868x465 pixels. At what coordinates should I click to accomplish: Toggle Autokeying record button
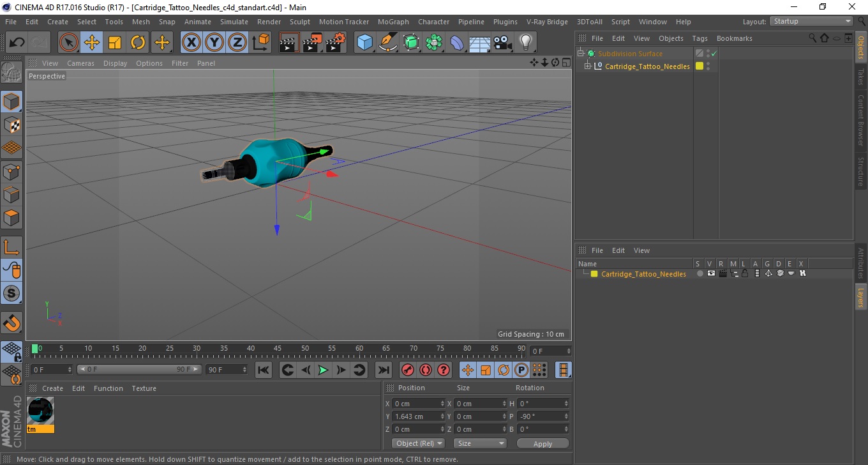point(426,370)
